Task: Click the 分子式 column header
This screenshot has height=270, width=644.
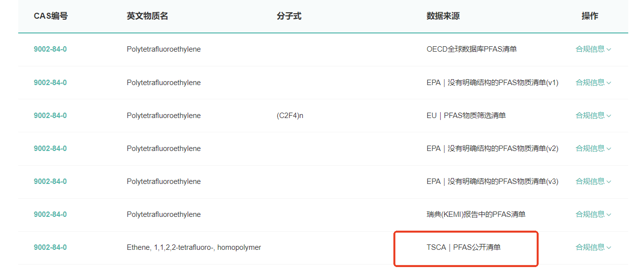Action: coord(289,16)
